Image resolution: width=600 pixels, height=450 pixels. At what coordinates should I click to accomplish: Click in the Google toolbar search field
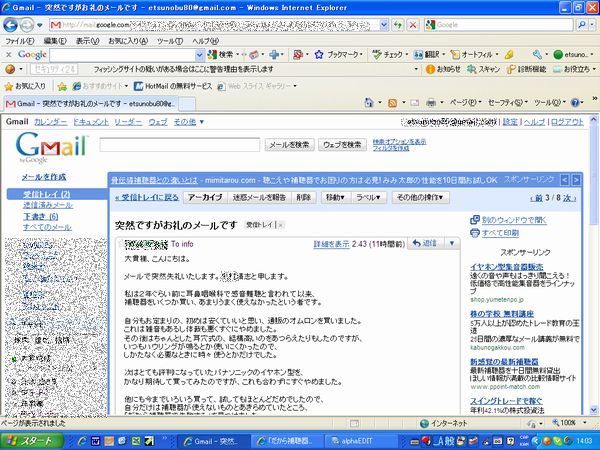122,55
